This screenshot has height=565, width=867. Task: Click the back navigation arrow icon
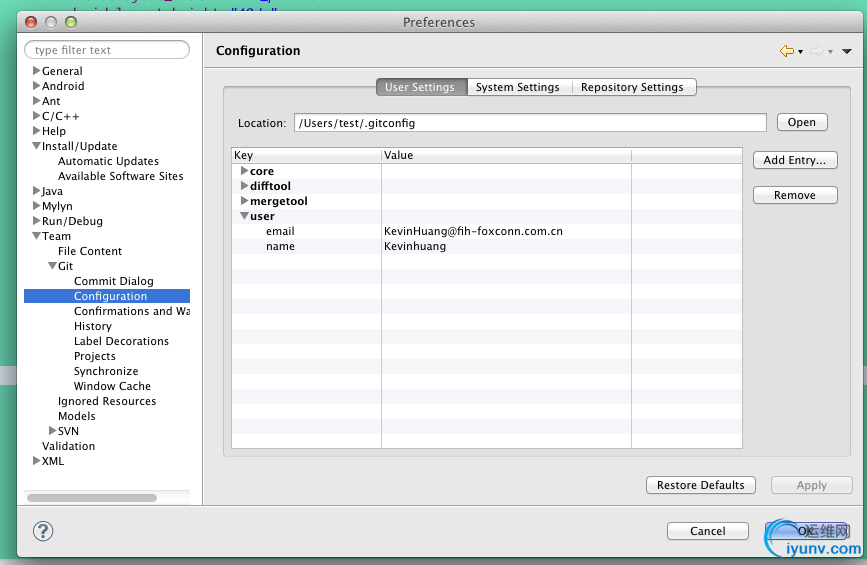click(x=786, y=51)
